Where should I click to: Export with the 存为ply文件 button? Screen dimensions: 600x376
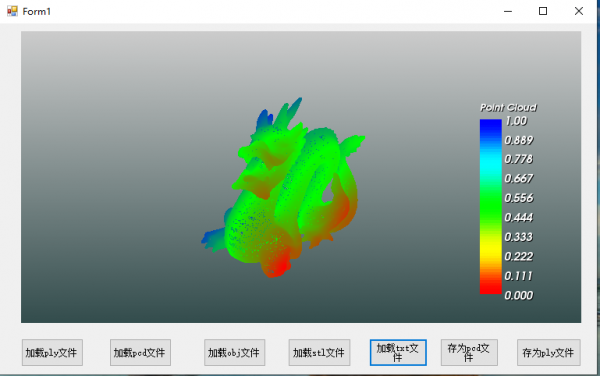point(549,352)
